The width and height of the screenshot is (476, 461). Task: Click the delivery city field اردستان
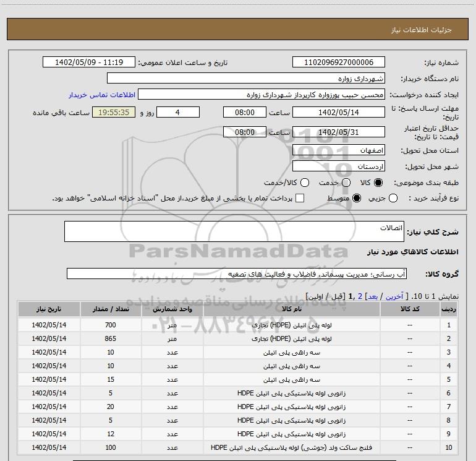point(339,166)
